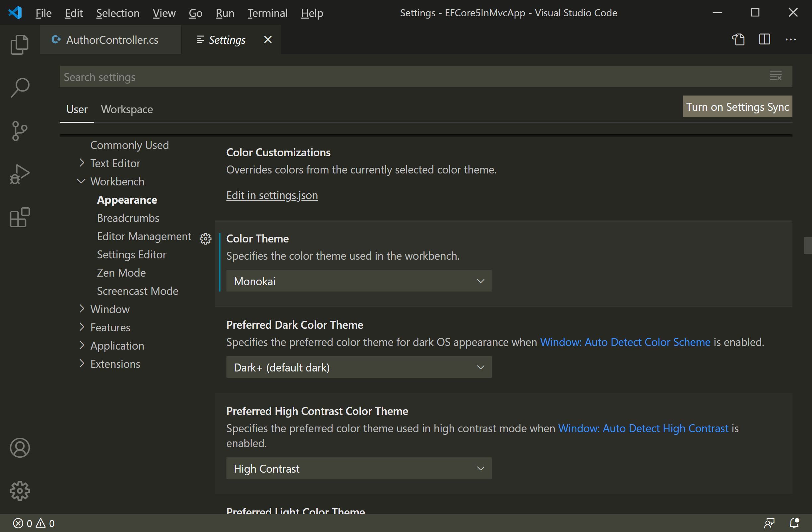Click the Turn on Settings Sync button
The width and height of the screenshot is (812, 532).
(737, 106)
